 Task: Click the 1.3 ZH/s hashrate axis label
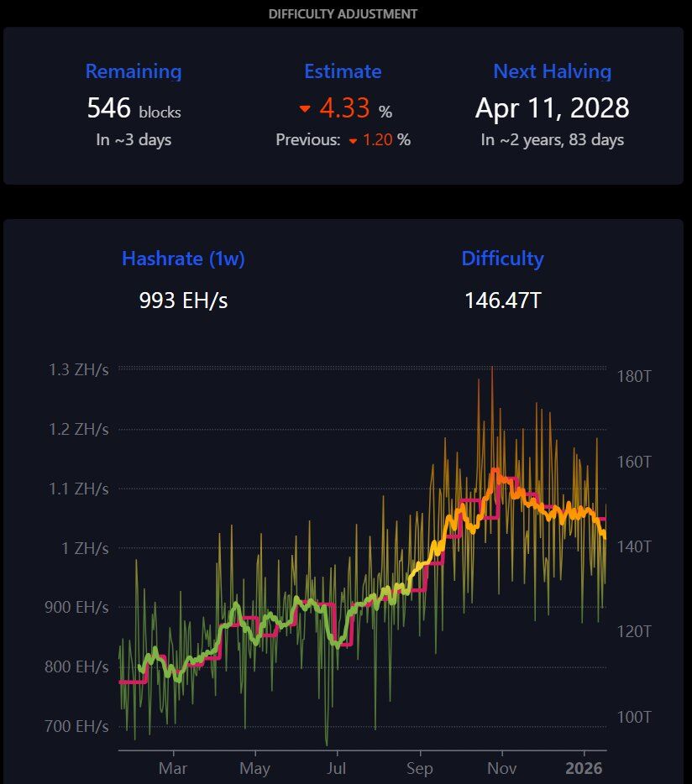79,369
